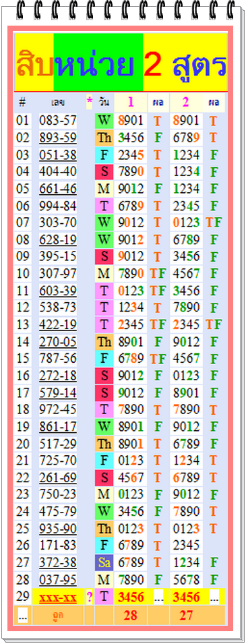This screenshot has height=644, width=246.
Task: Select the number 750-23
Action: click(58, 494)
